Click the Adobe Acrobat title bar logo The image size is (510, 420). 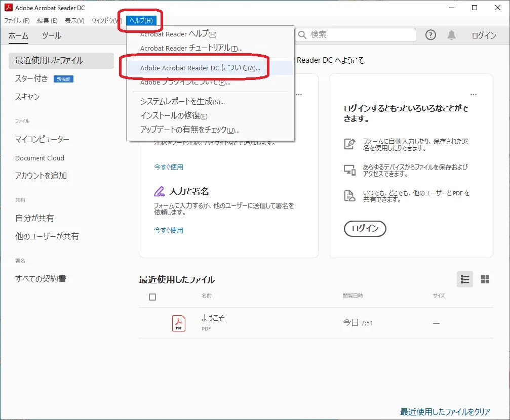tap(9, 8)
